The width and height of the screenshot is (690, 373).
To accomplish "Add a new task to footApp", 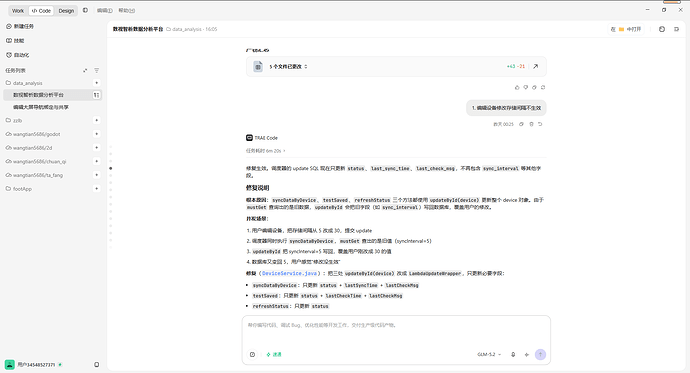I will pyautogui.click(x=96, y=188).
